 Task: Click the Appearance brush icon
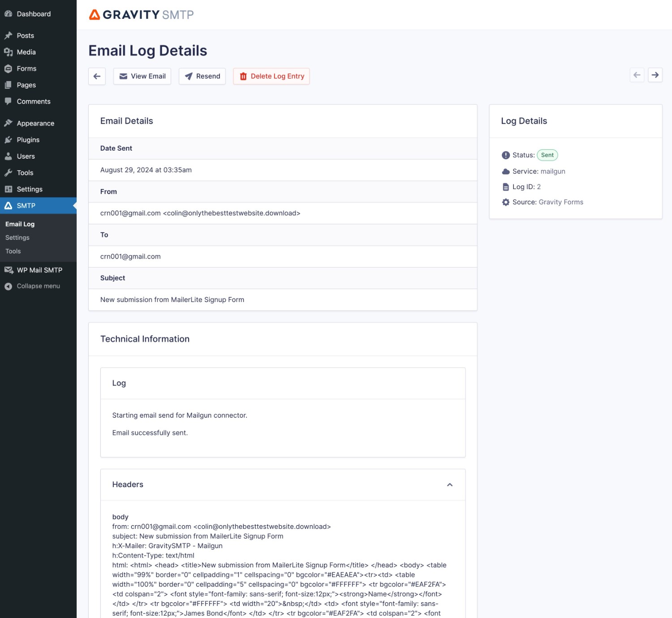click(x=8, y=123)
